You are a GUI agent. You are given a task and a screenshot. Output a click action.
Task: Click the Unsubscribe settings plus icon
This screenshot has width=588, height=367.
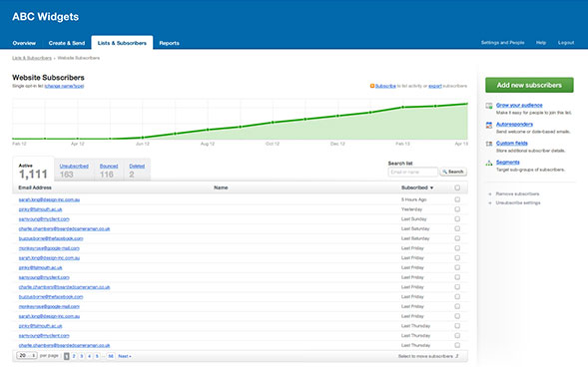pyautogui.click(x=490, y=203)
